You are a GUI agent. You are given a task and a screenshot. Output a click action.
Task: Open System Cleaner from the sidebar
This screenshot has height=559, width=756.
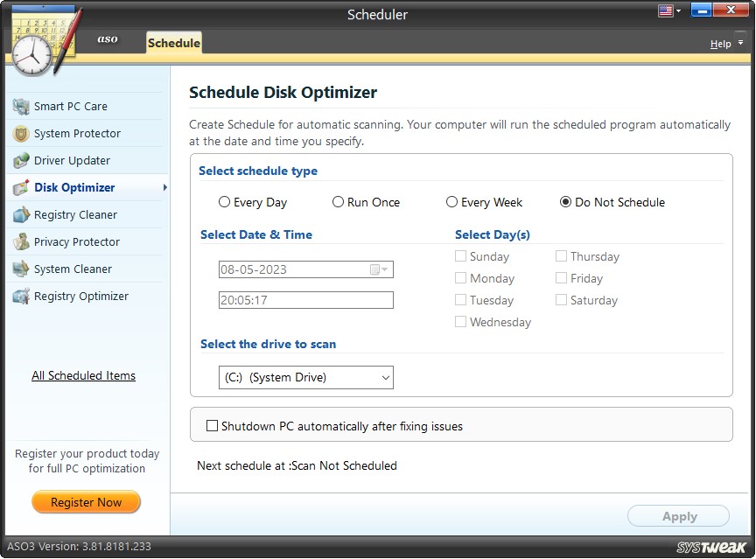click(19, 269)
